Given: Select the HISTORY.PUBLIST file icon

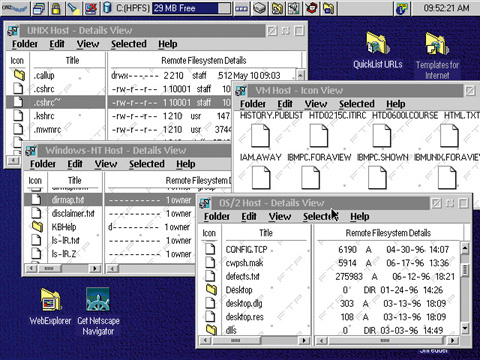Looking at the screenshot, I should pyautogui.click(x=260, y=135).
